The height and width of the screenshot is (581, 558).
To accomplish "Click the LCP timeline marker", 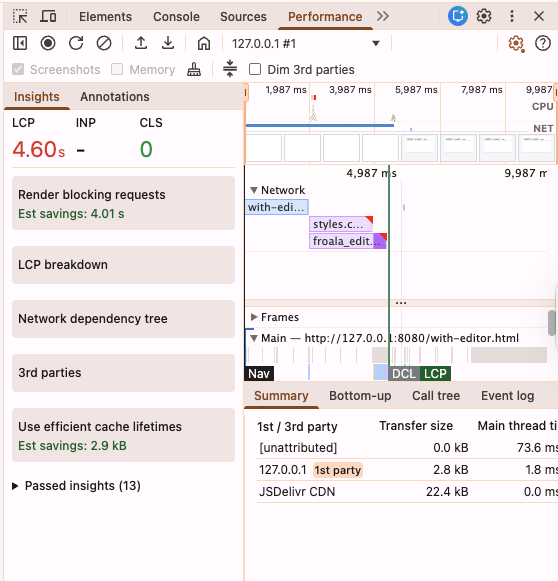I will [435, 374].
